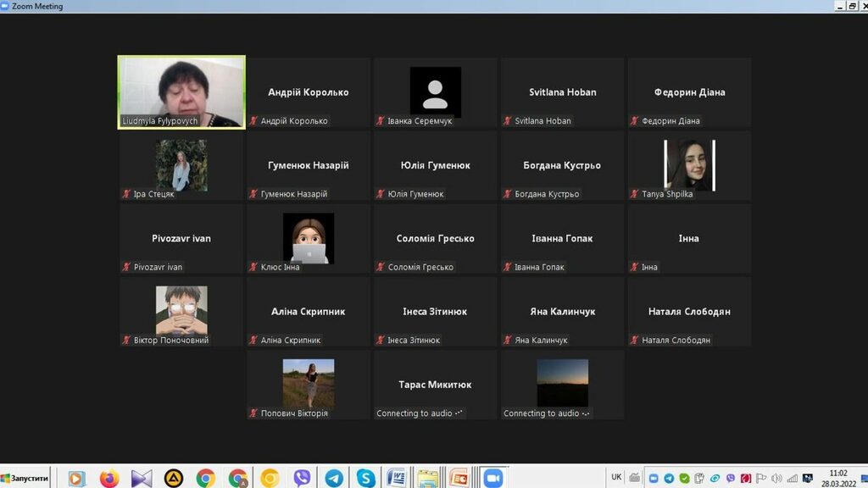The image size is (868, 488).
Task: Open Firefox from the taskbar
Action: pos(109,478)
